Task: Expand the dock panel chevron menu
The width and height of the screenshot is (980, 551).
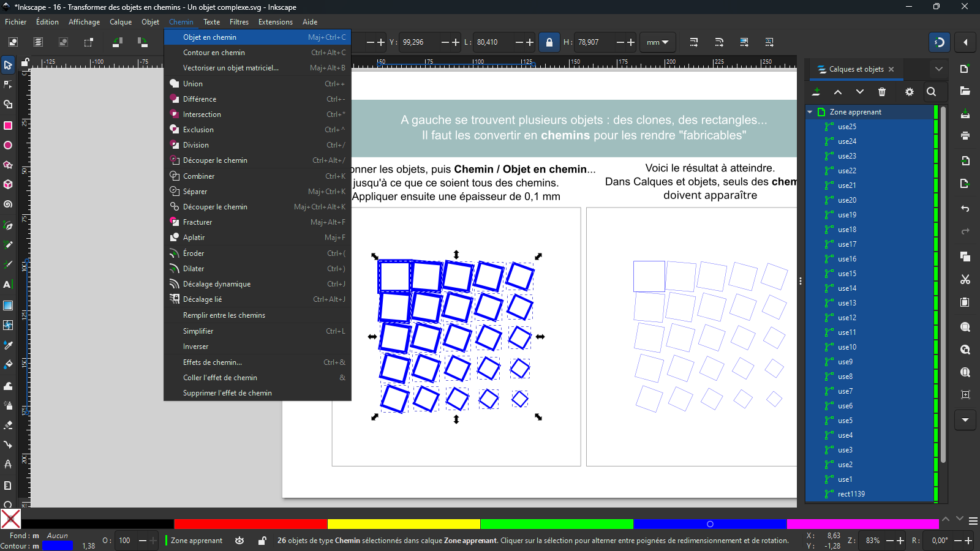Action: pos(938,69)
